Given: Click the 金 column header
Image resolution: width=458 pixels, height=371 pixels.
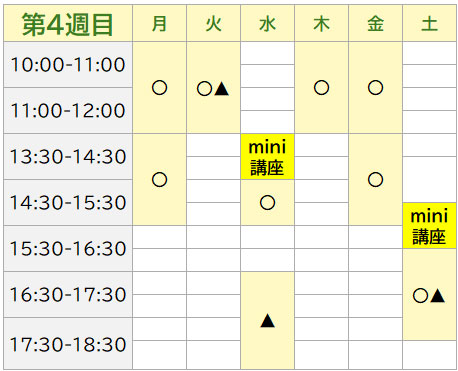Looking at the screenshot, I should point(375,23).
